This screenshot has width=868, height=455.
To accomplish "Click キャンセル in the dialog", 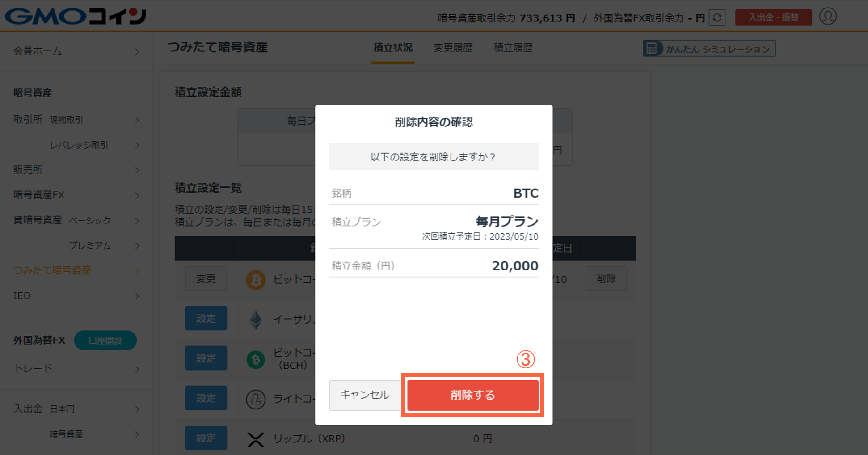I will pos(365,395).
